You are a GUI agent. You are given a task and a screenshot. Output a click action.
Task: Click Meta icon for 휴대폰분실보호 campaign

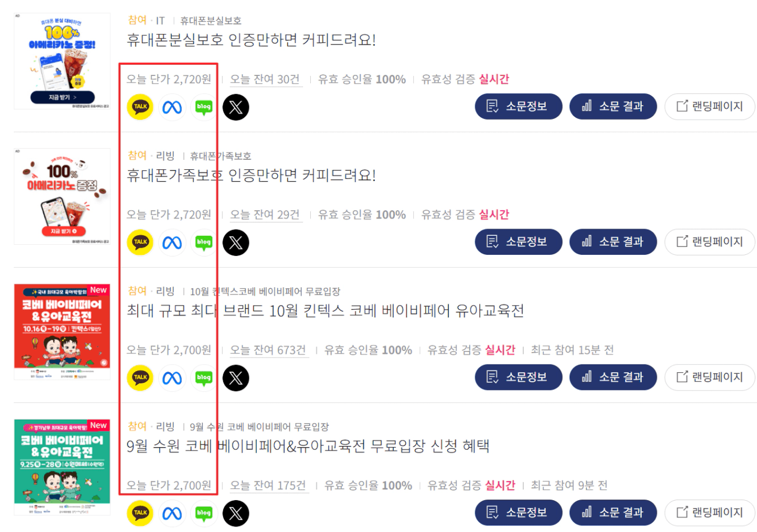point(172,107)
